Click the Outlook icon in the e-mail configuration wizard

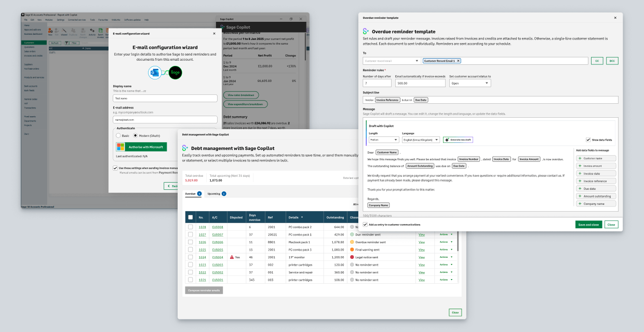coord(155,73)
